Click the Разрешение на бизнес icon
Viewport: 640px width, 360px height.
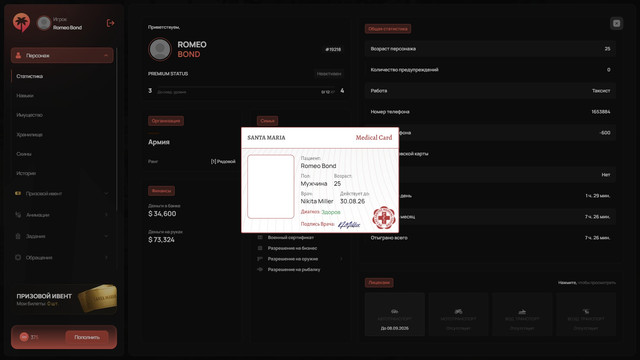[x=260, y=248]
